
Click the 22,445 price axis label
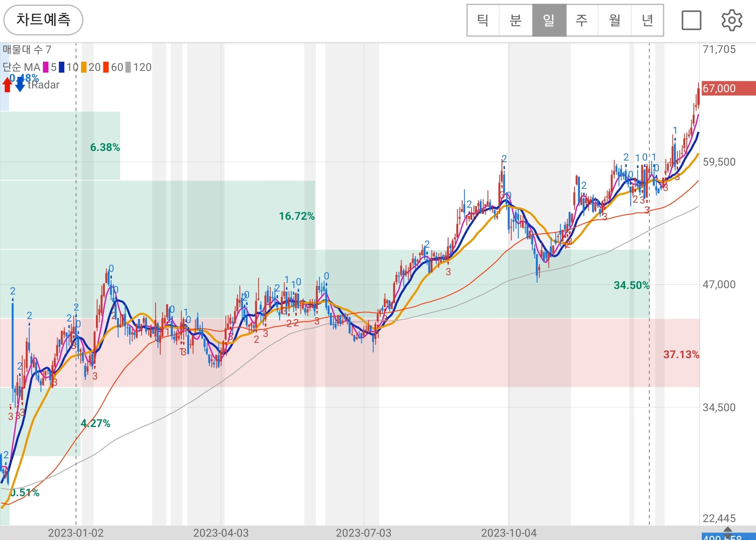pyautogui.click(x=719, y=518)
